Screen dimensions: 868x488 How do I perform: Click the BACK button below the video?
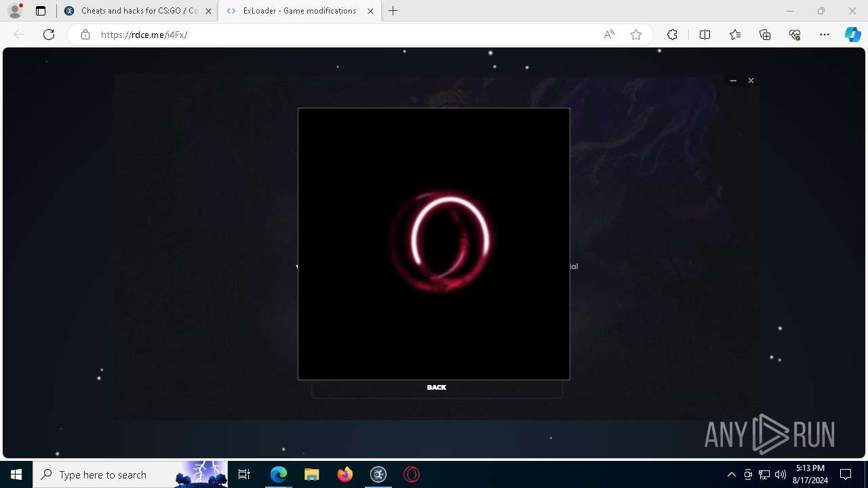(x=437, y=388)
